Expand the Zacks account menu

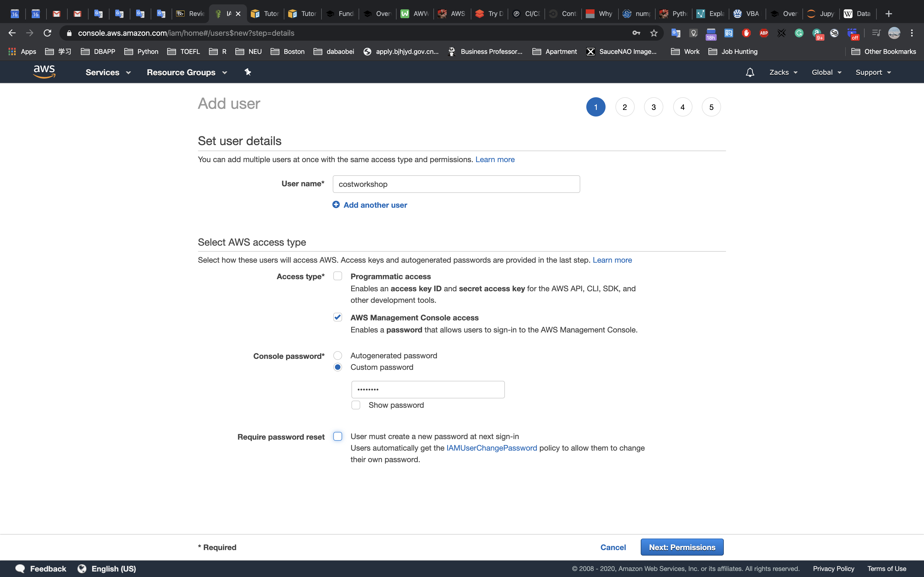coord(783,72)
